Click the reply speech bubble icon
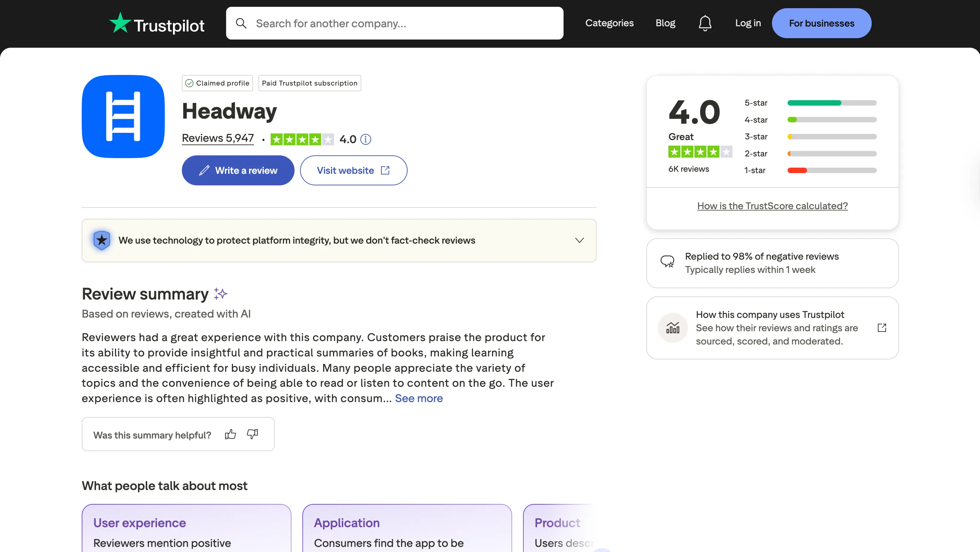This screenshot has width=980, height=552. tap(667, 262)
